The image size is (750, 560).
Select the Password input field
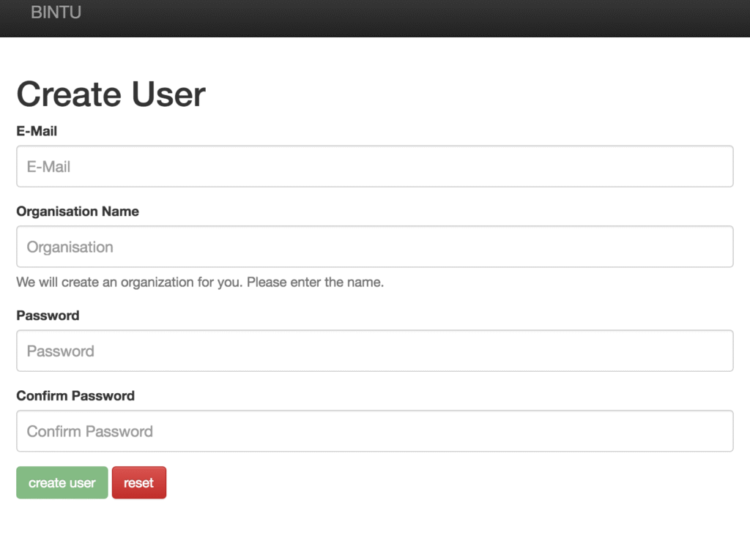(374, 351)
